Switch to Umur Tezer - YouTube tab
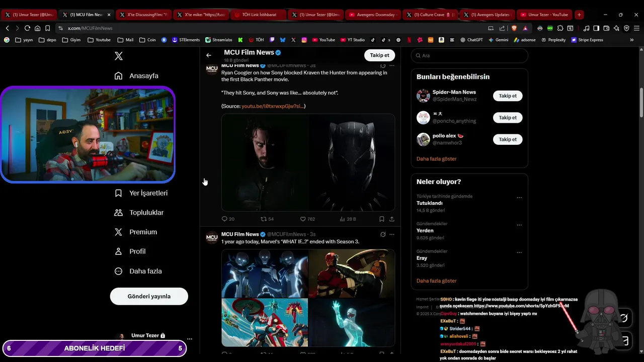The image size is (644, 362). pyautogui.click(x=544, y=15)
